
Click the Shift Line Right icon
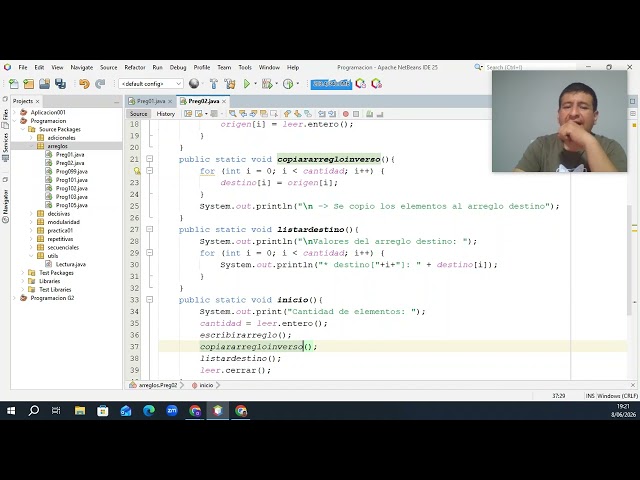click(332, 114)
